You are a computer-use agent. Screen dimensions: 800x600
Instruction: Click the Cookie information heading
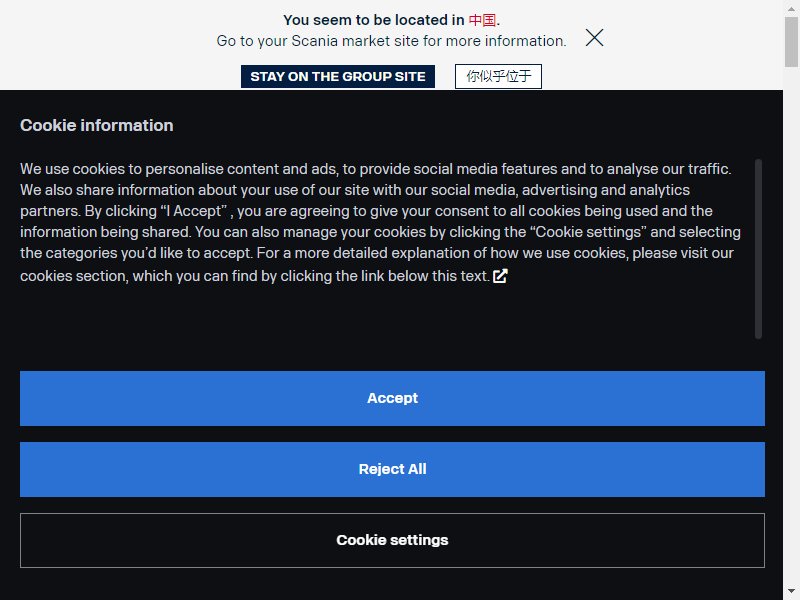97,126
